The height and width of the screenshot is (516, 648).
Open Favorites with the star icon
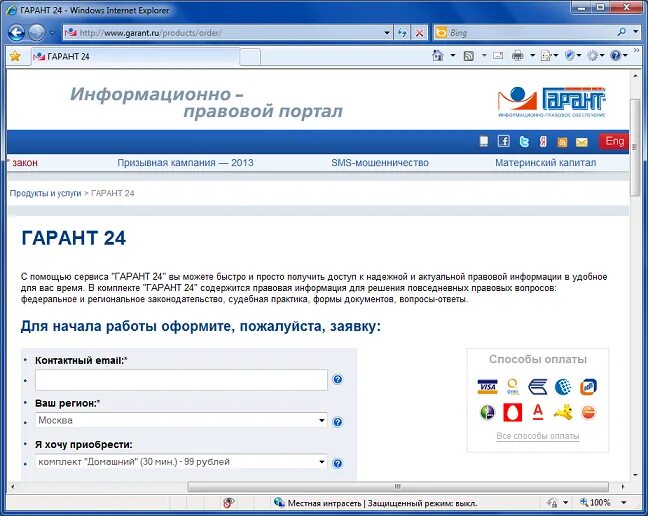point(15,56)
